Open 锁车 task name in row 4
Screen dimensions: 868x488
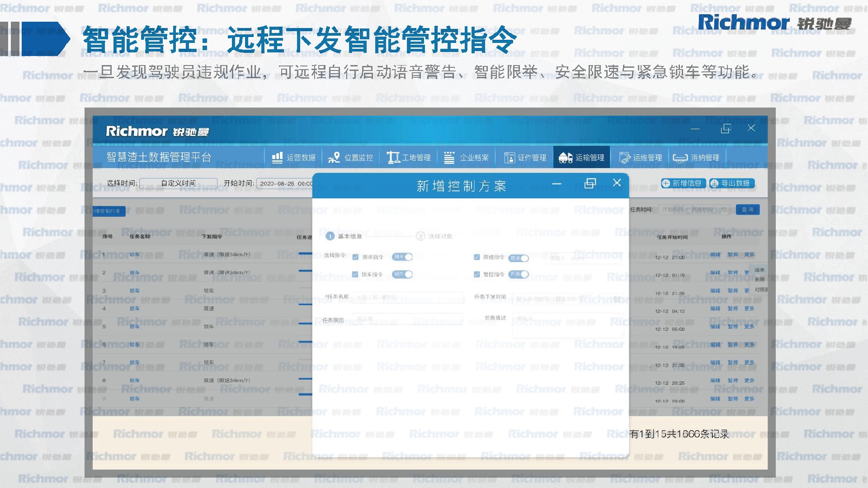[135, 309]
